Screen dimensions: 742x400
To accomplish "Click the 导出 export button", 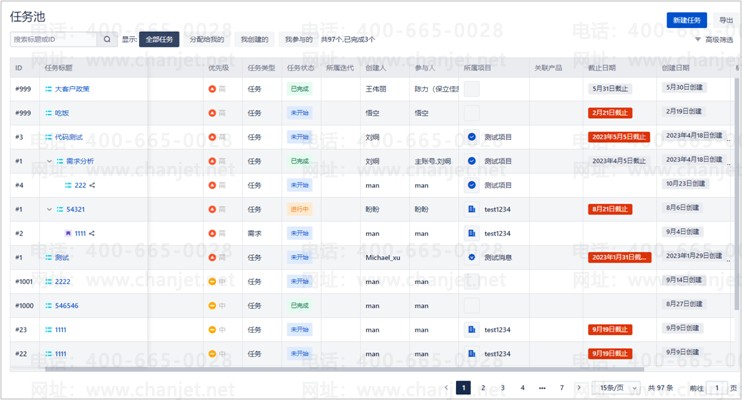I will click(x=726, y=20).
